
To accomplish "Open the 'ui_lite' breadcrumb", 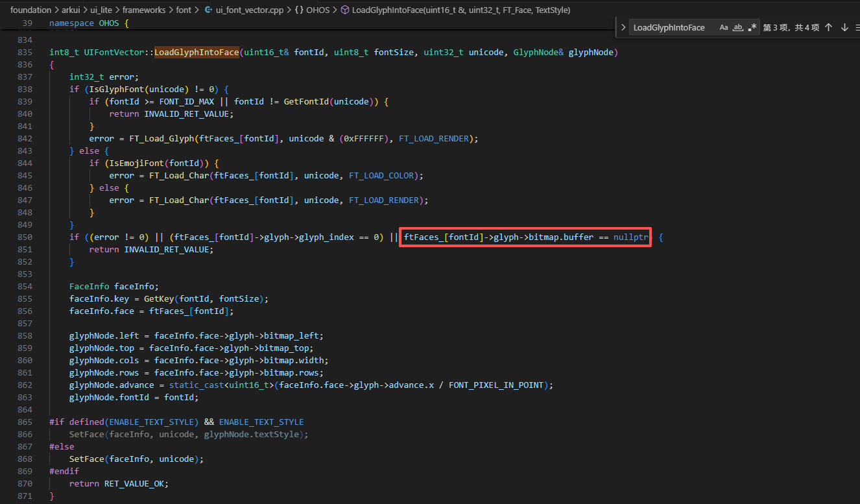I will [101, 10].
